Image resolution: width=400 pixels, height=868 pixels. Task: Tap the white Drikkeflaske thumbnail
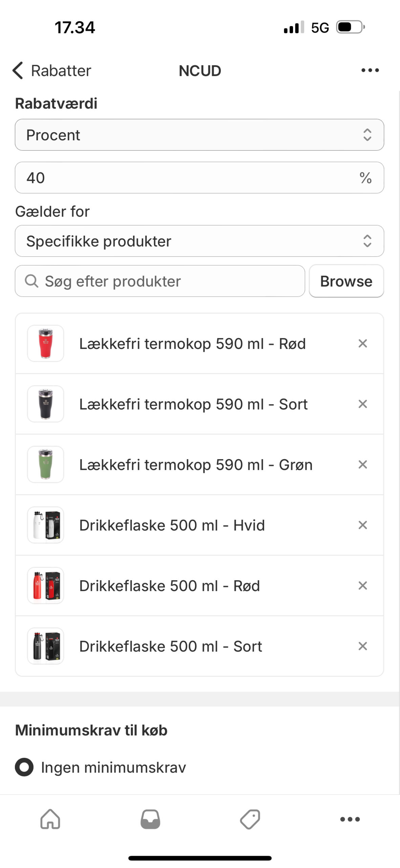click(x=46, y=525)
